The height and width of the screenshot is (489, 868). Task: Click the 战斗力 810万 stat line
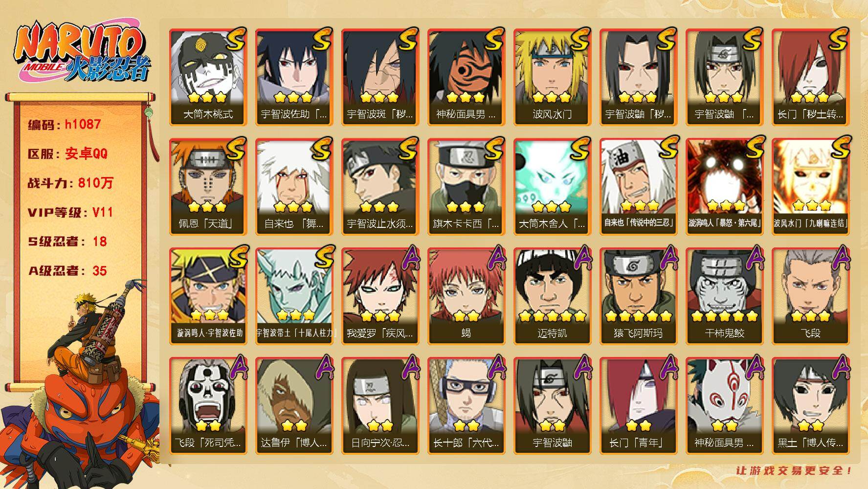point(70,183)
